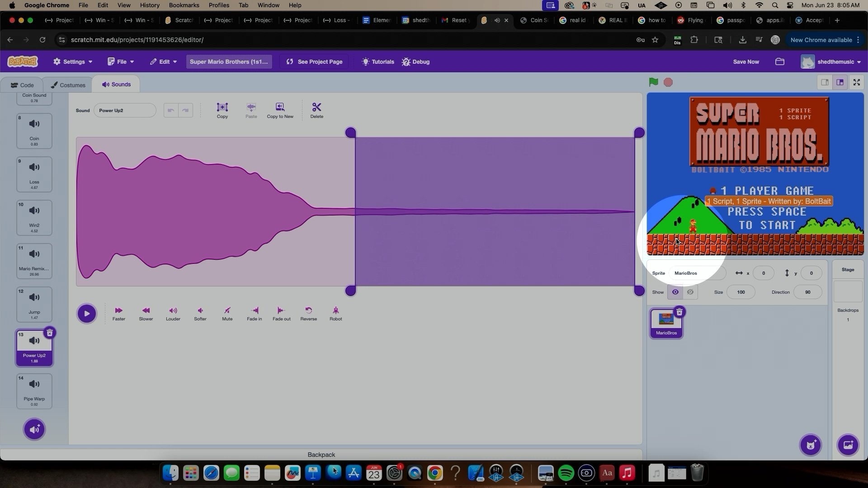Image resolution: width=868 pixels, height=488 pixels.
Task: Open the Choose a Sprite button
Action: [811, 445]
